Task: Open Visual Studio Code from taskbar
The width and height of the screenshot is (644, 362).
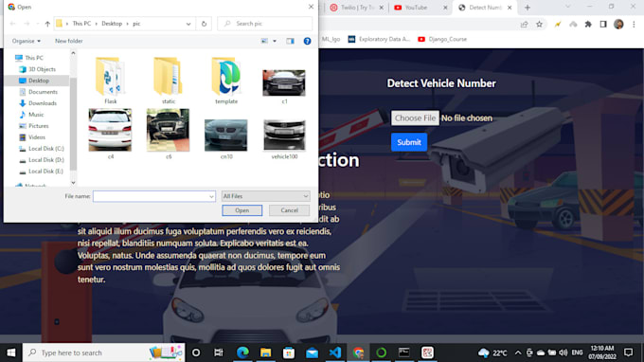Action: (335, 353)
